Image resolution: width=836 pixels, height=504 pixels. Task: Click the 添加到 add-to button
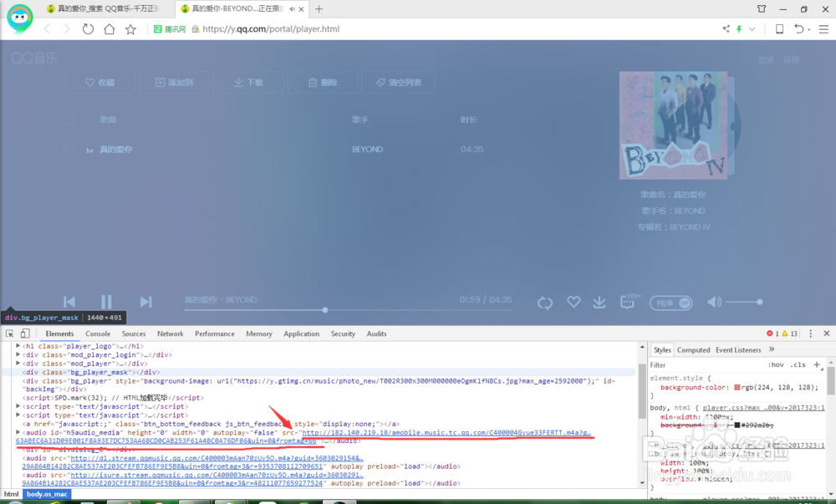pos(175,83)
